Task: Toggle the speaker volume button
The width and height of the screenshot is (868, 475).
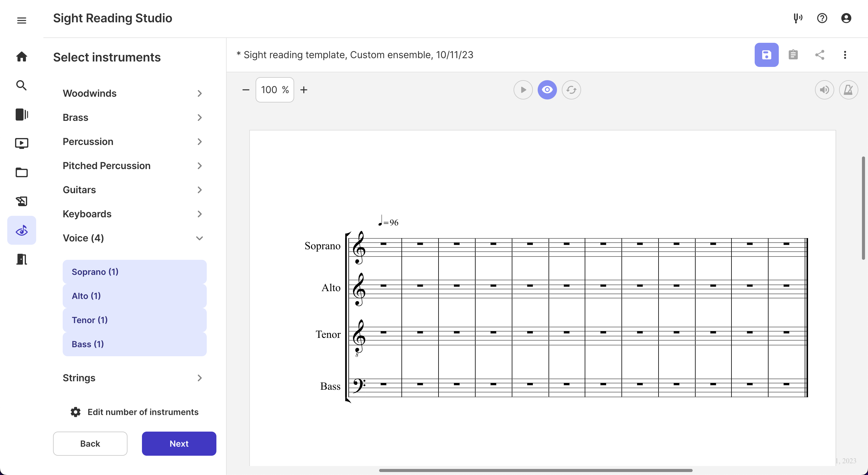Action: (x=824, y=90)
